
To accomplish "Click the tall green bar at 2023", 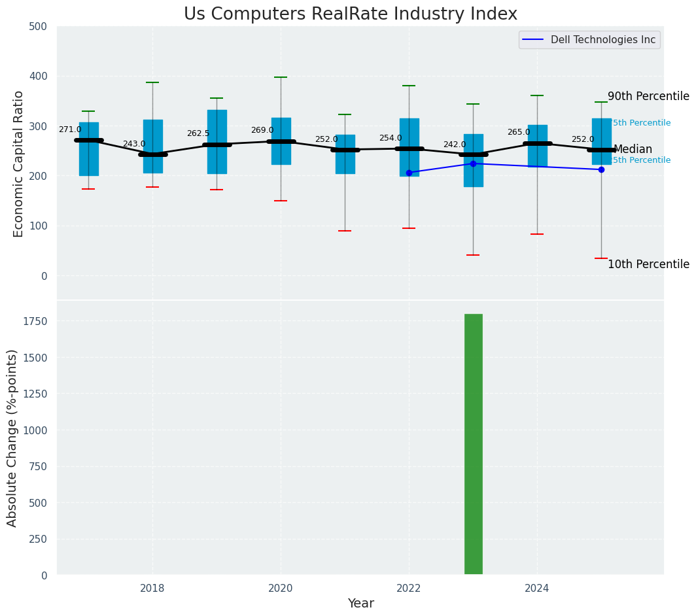I will tap(473, 444).
